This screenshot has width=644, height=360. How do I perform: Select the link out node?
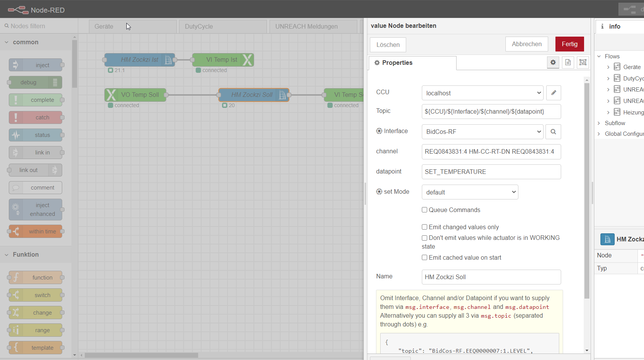tap(36, 170)
